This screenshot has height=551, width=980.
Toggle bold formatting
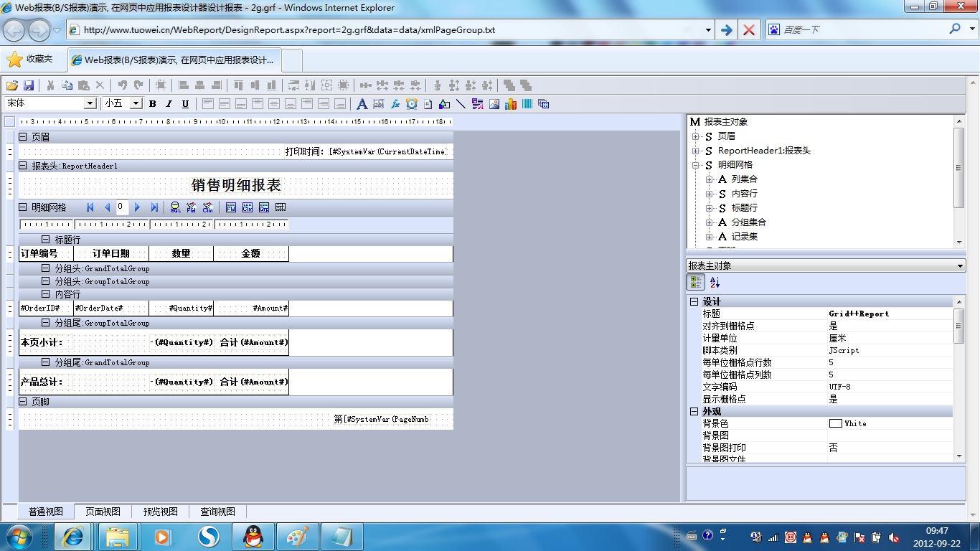(x=153, y=104)
